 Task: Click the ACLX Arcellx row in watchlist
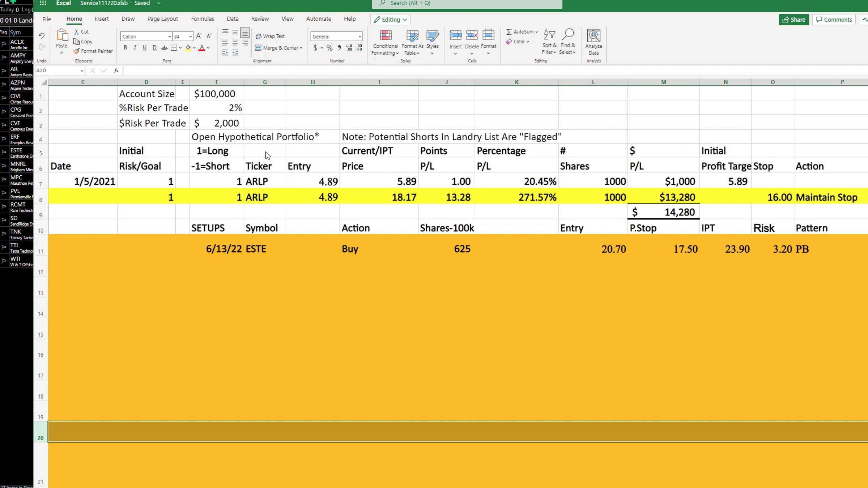pyautogui.click(x=17, y=44)
